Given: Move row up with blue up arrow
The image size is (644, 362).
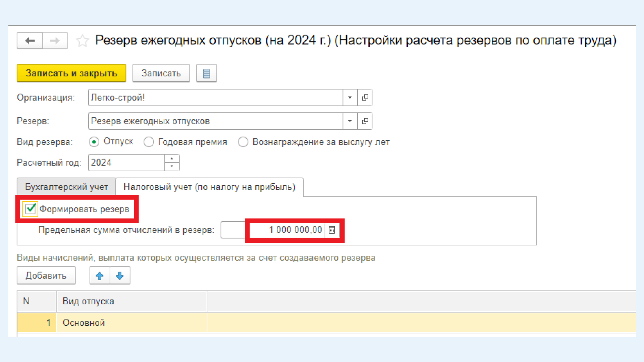Looking at the screenshot, I should click(100, 276).
